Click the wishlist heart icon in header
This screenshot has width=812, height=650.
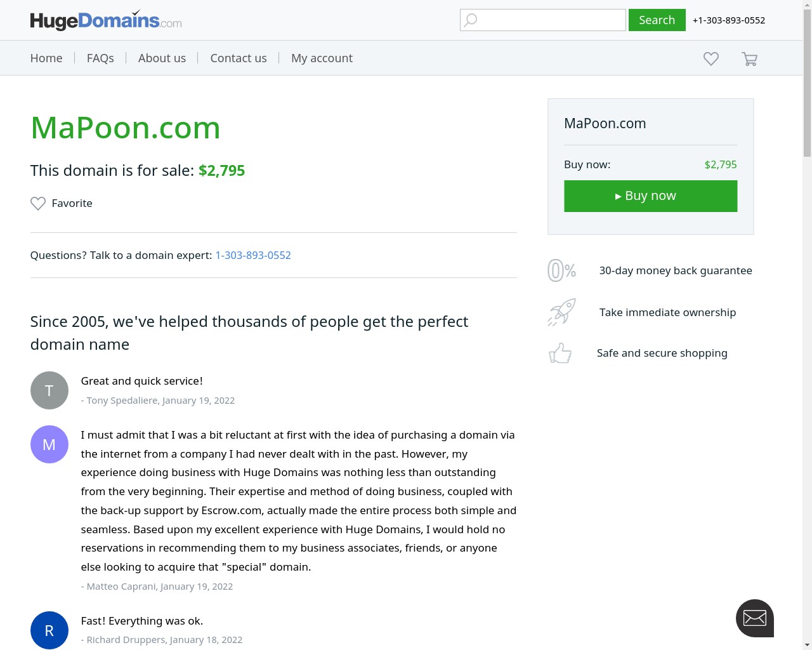[x=711, y=59]
